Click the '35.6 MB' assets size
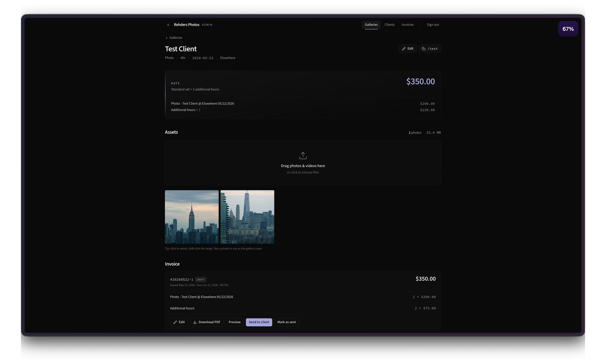Image resolution: width=606 pixels, height=364 pixels. [433, 133]
